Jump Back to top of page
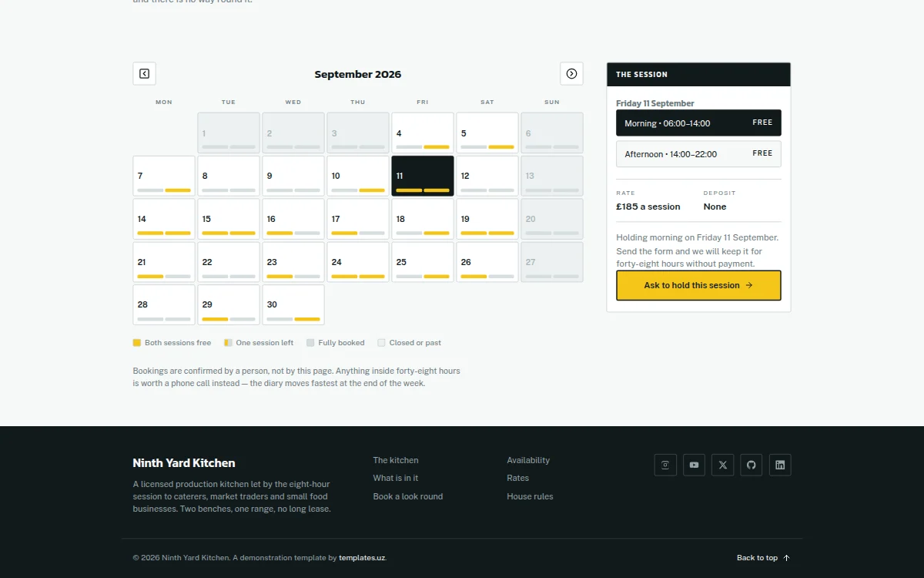The height and width of the screenshot is (578, 924). click(764, 558)
